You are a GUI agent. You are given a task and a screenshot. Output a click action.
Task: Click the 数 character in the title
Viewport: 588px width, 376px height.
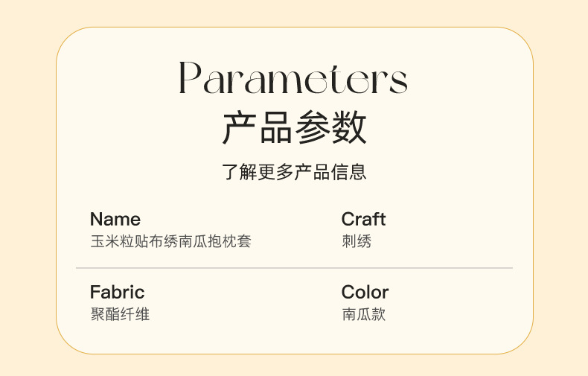click(x=350, y=127)
